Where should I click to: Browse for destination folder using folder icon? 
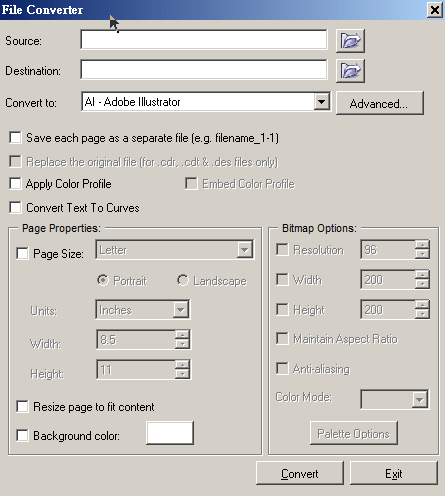coord(350,71)
